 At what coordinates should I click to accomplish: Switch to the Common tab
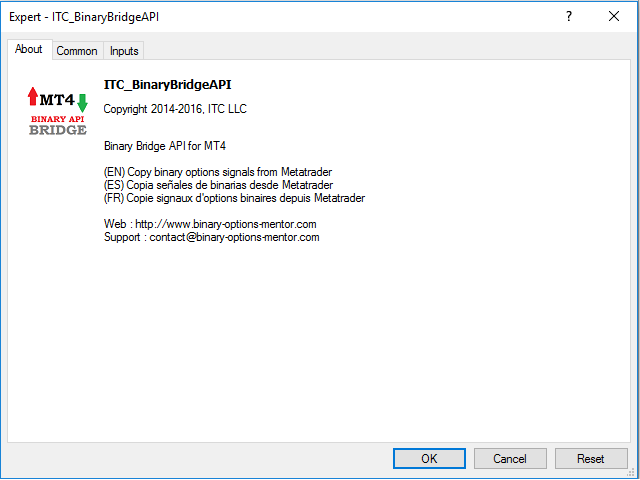tap(77, 51)
